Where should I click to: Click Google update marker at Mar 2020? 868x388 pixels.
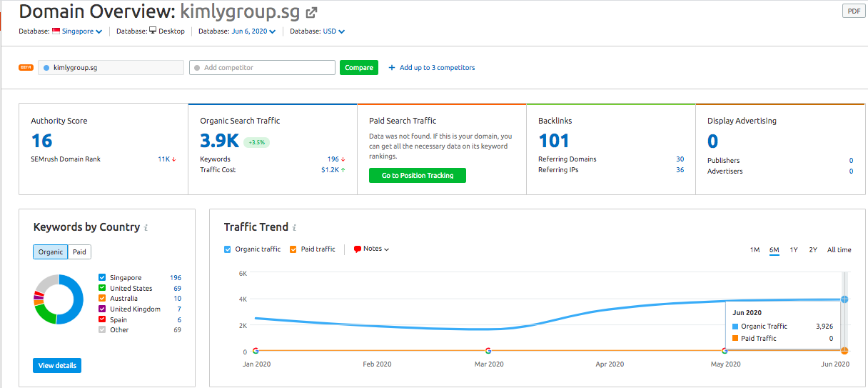coord(488,351)
